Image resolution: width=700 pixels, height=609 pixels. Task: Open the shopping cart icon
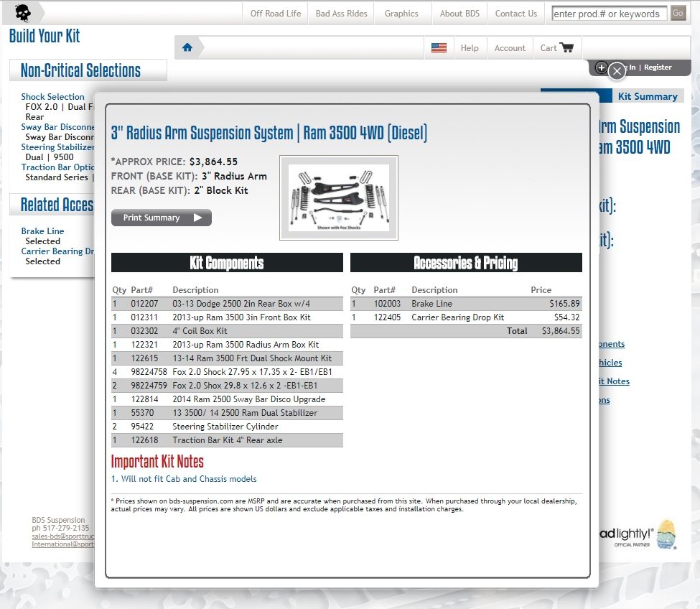566,47
